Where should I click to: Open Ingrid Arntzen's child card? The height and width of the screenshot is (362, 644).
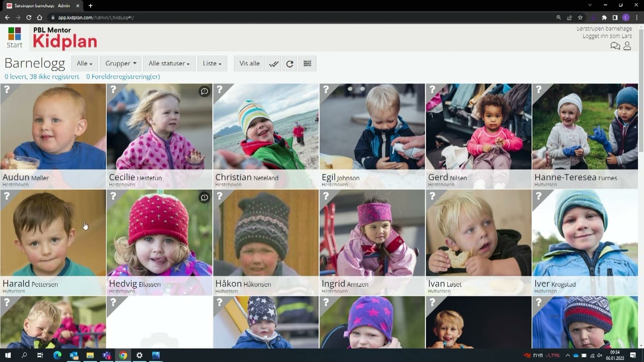click(372, 242)
